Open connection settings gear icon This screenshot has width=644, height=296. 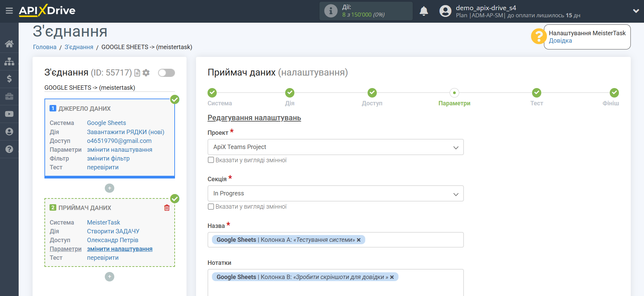pos(146,73)
